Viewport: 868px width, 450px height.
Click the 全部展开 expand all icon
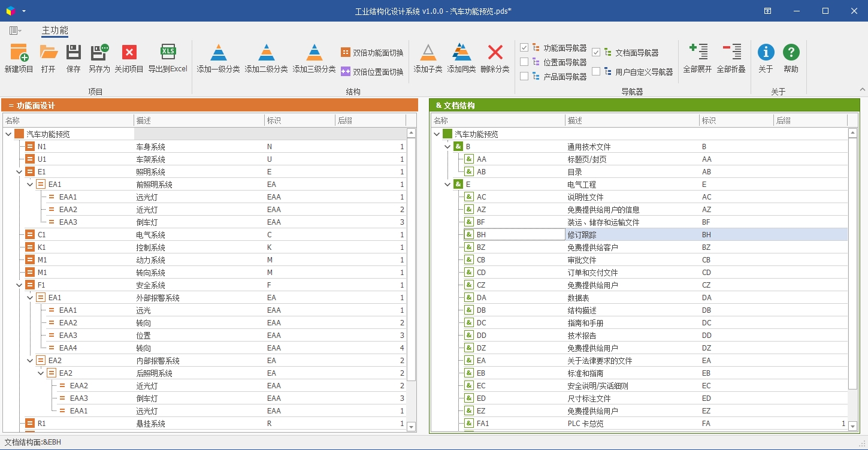(698, 53)
